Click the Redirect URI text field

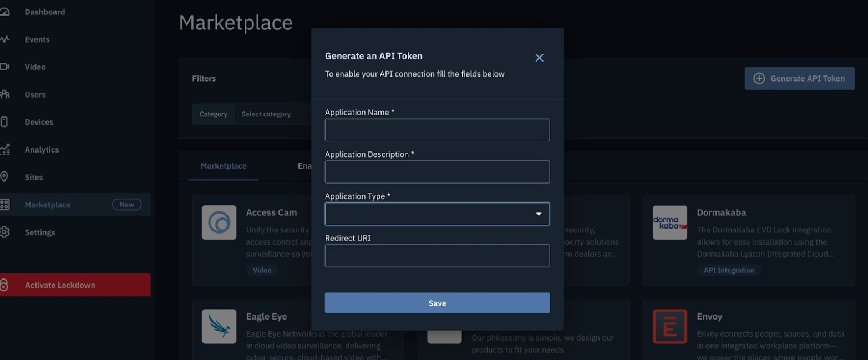(x=437, y=256)
